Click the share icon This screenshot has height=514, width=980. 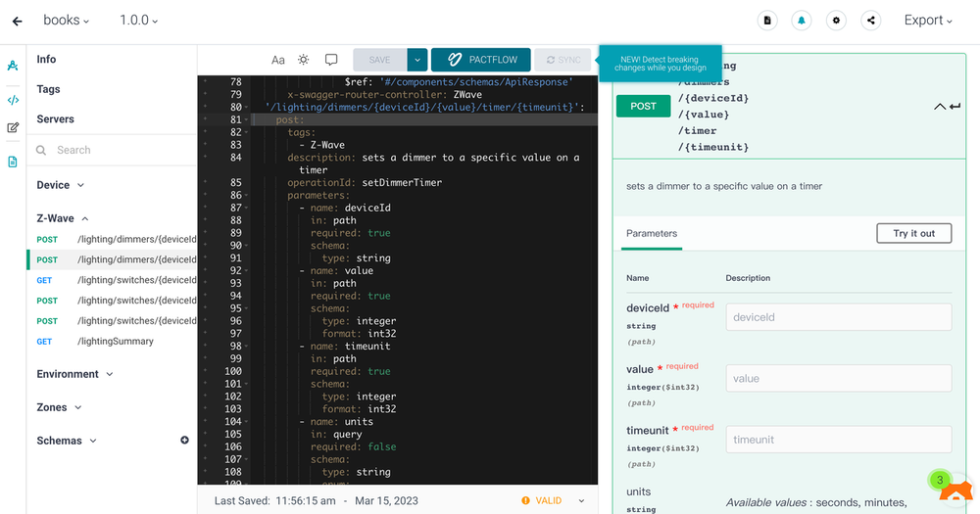870,21
